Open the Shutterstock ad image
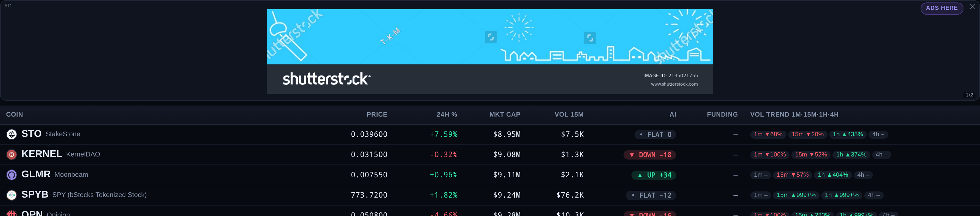This screenshot has width=980, height=216. (x=490, y=52)
